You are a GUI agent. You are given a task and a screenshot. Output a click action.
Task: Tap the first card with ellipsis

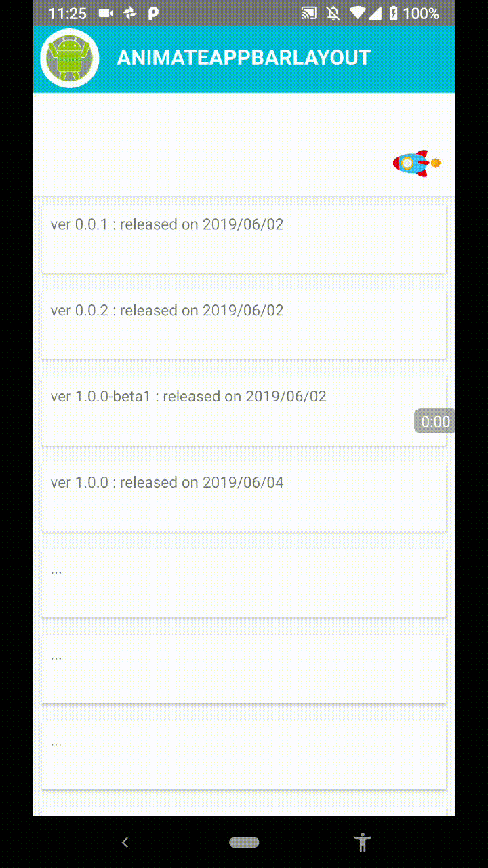pyautogui.click(x=244, y=584)
